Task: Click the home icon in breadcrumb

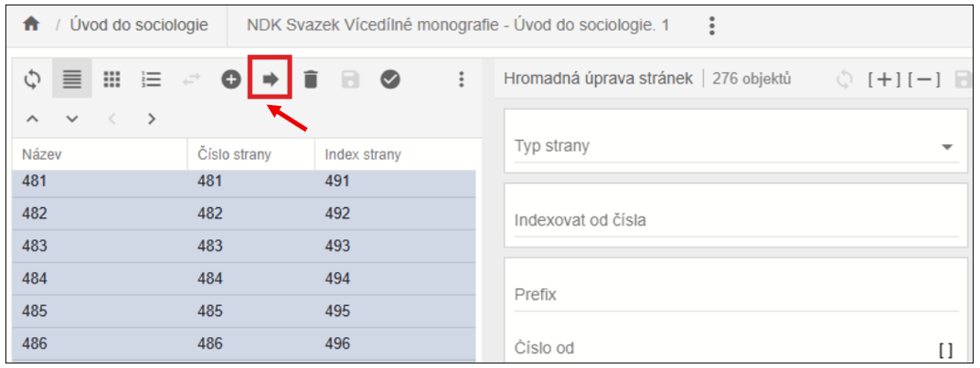Action: coord(31,26)
